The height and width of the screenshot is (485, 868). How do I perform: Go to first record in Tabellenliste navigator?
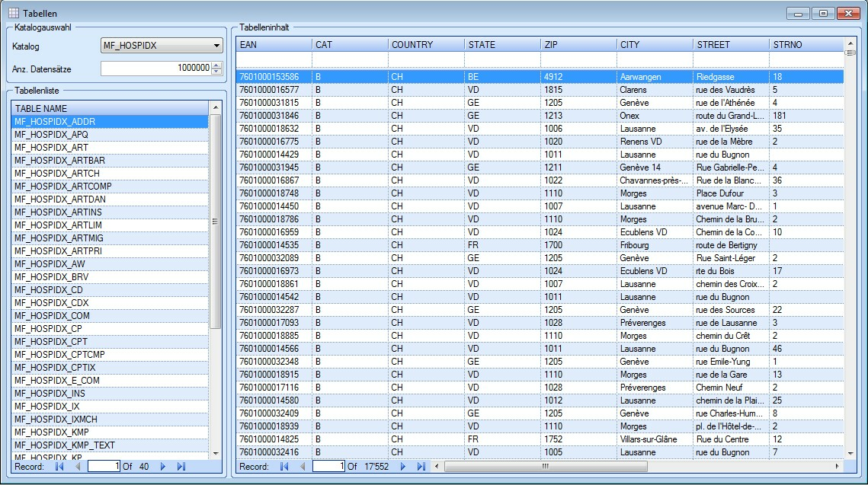point(59,466)
